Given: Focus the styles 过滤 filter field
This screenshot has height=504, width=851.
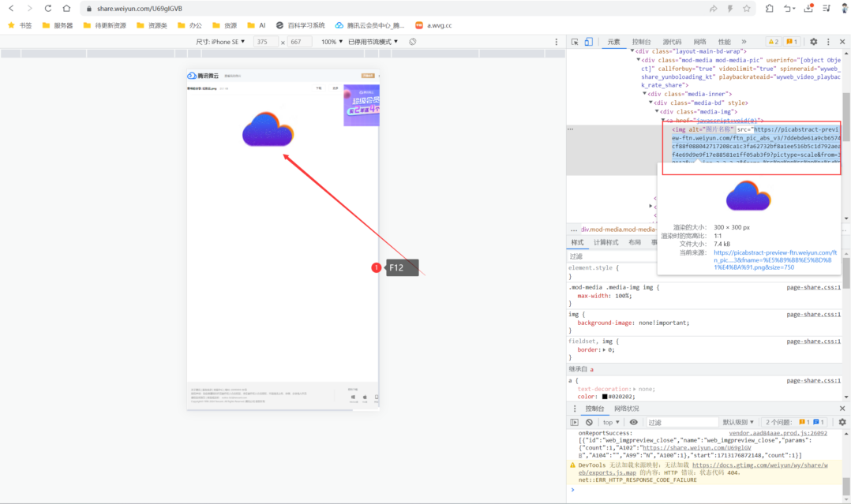Looking at the screenshot, I should click(613, 256).
